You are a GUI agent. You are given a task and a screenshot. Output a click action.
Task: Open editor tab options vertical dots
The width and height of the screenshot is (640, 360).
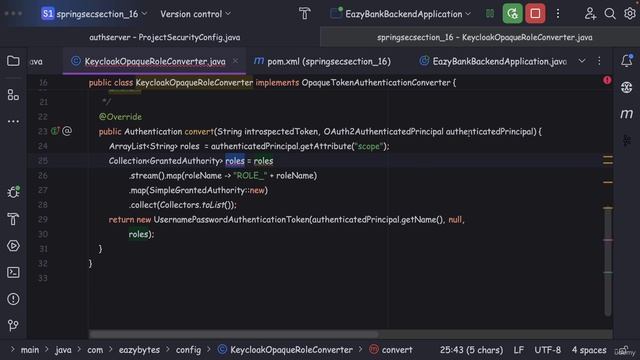pyautogui.click(x=599, y=61)
